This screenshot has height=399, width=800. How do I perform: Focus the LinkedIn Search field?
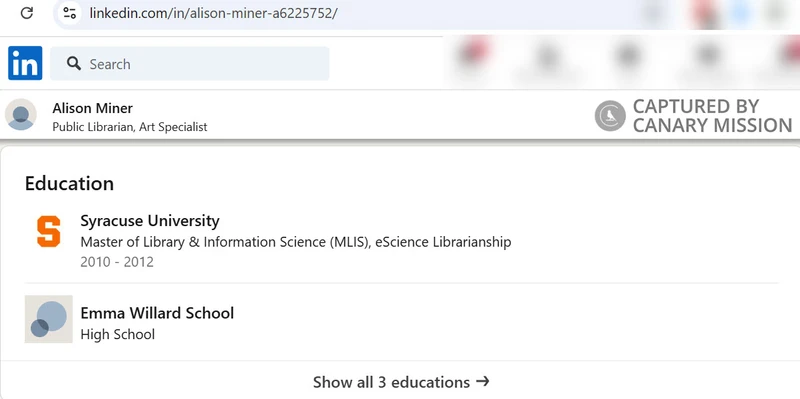click(x=190, y=63)
